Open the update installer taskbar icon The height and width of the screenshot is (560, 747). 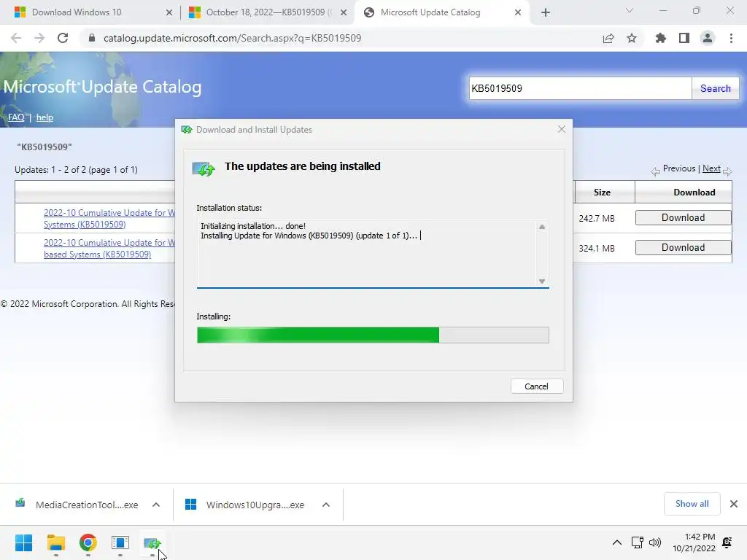[152, 542]
